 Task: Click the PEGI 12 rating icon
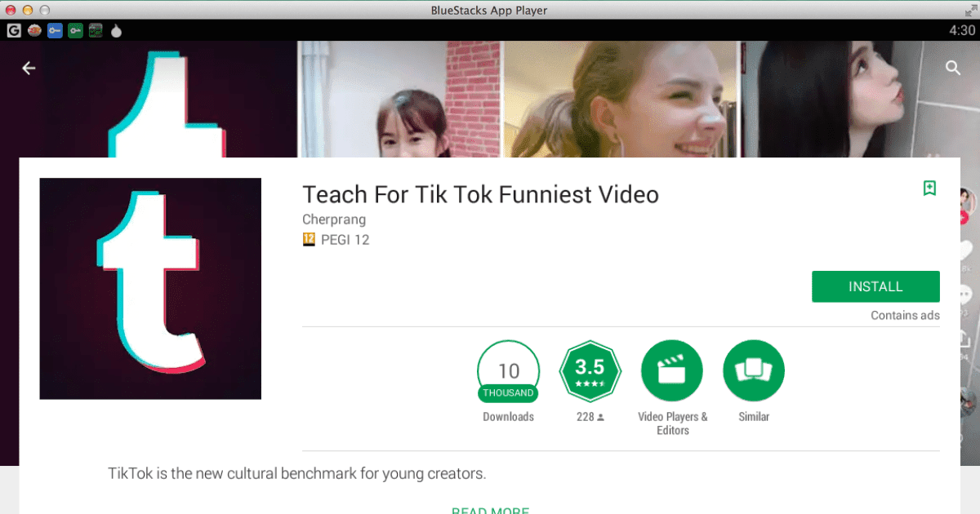(x=308, y=239)
